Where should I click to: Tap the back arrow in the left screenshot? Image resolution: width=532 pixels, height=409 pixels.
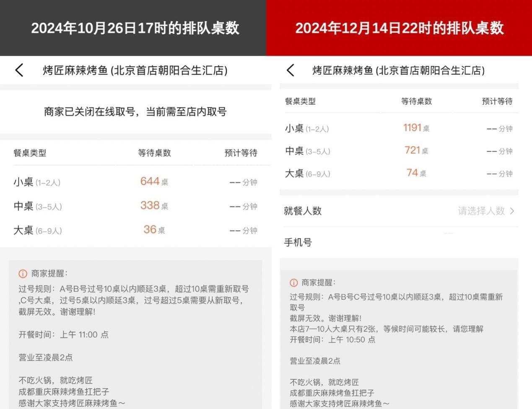[19, 70]
